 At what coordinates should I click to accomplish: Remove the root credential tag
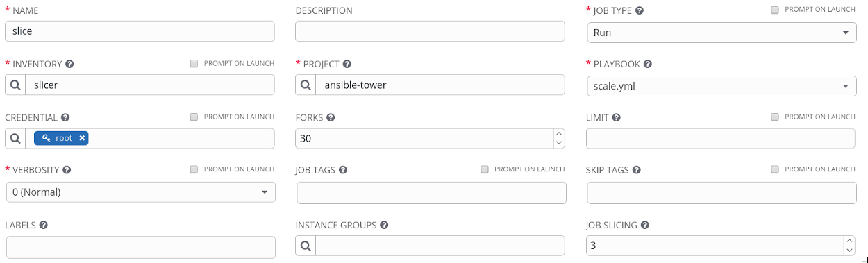coord(82,138)
